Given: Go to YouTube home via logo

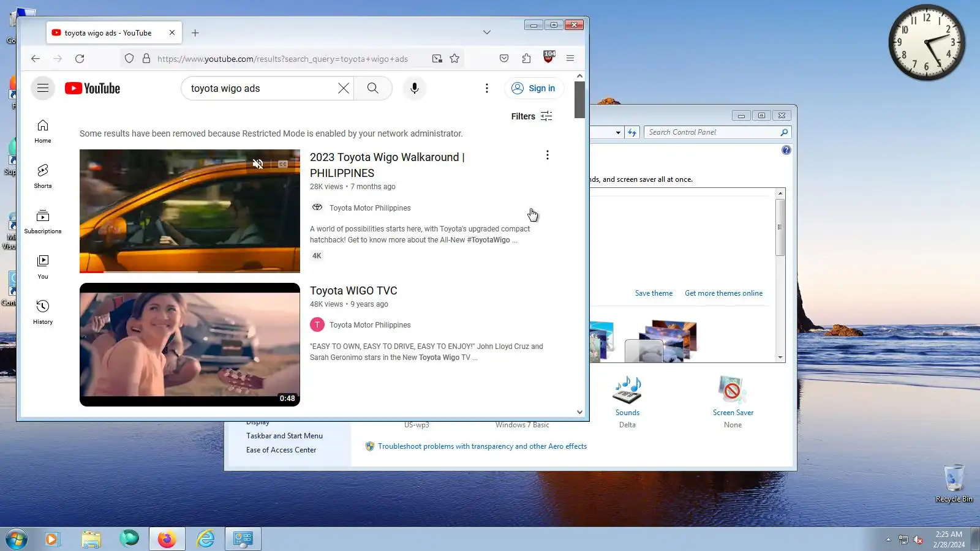Looking at the screenshot, I should (92, 88).
